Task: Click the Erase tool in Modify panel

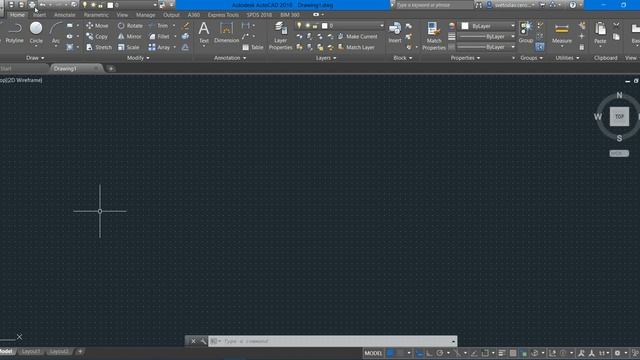Action: pos(186,26)
